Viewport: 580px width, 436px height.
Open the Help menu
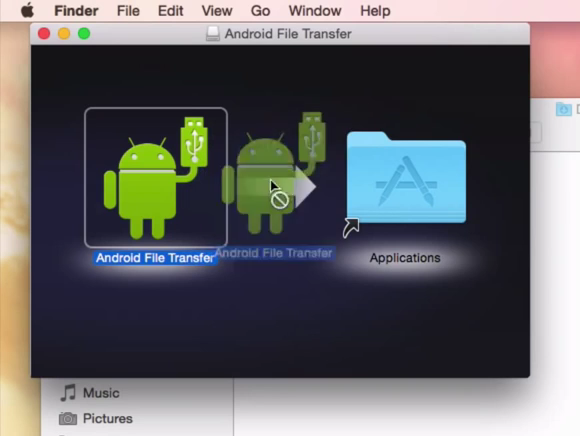(375, 11)
